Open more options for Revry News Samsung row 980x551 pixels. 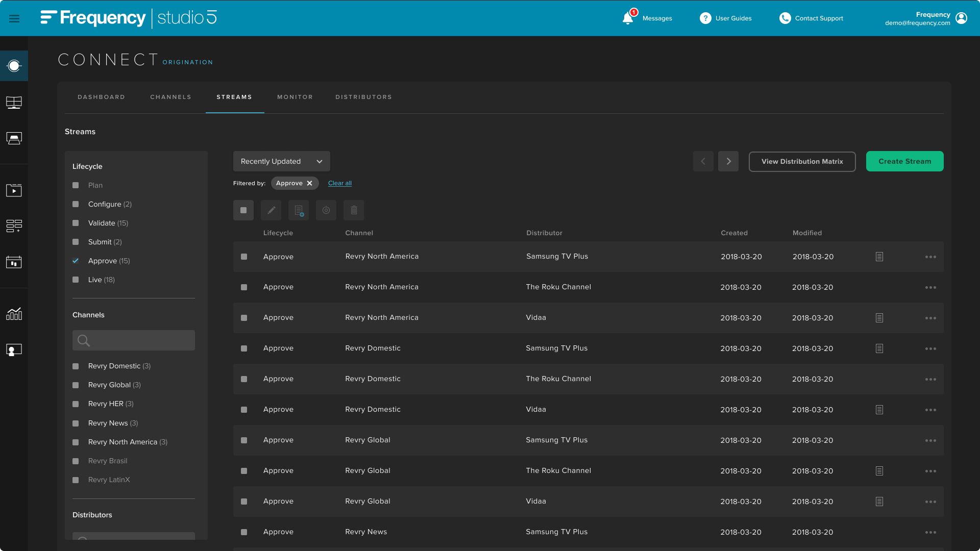pyautogui.click(x=930, y=532)
